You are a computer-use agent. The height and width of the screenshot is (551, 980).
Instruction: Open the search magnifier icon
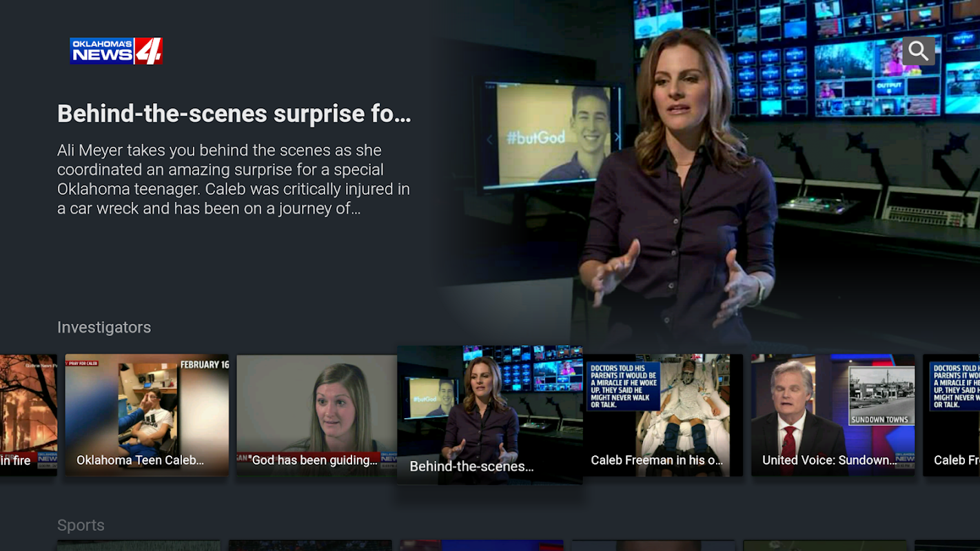(918, 50)
